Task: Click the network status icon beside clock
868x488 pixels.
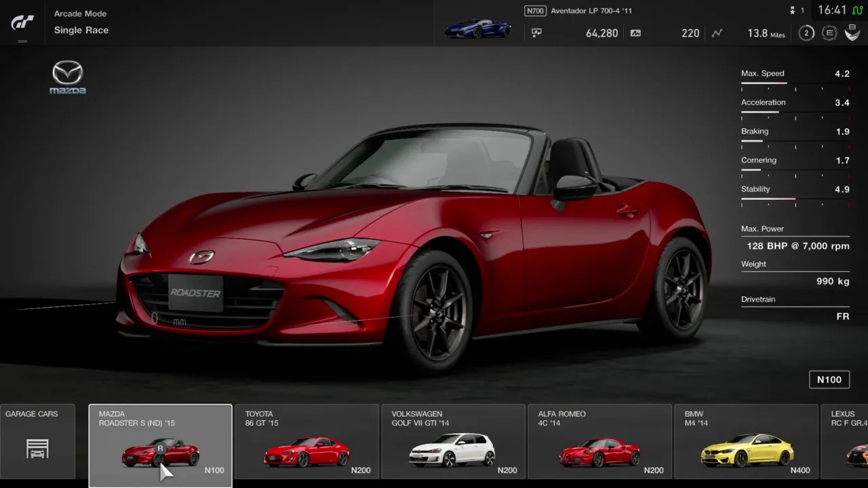Action: click(x=857, y=10)
